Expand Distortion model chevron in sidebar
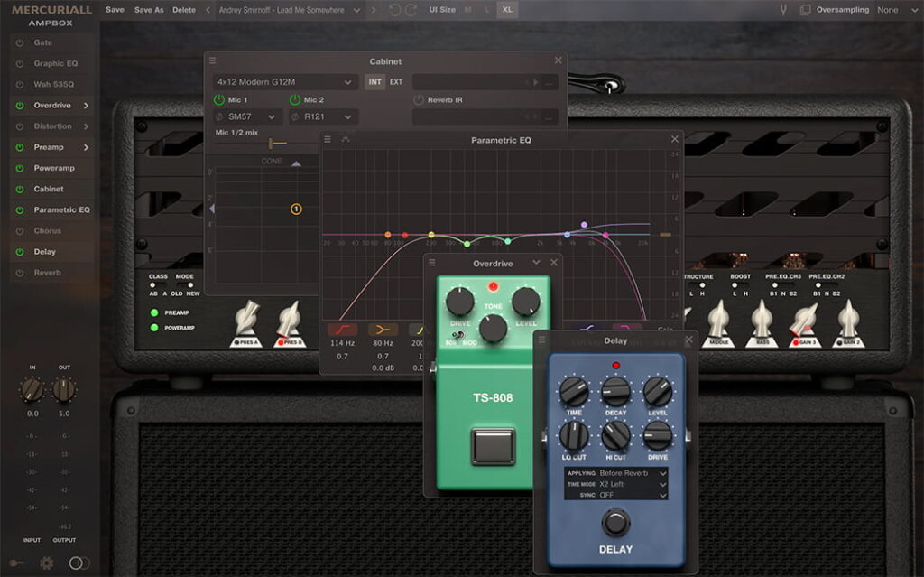This screenshot has width=924, height=577. click(86, 126)
